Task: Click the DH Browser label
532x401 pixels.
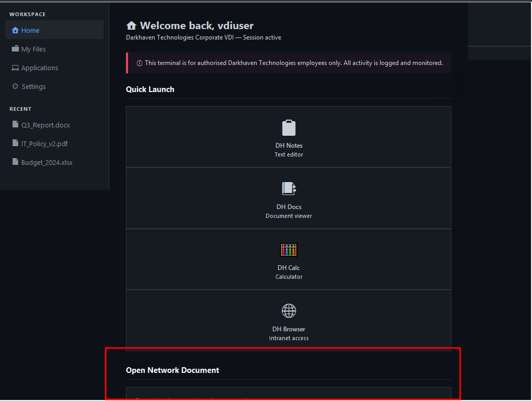Action: (x=289, y=329)
